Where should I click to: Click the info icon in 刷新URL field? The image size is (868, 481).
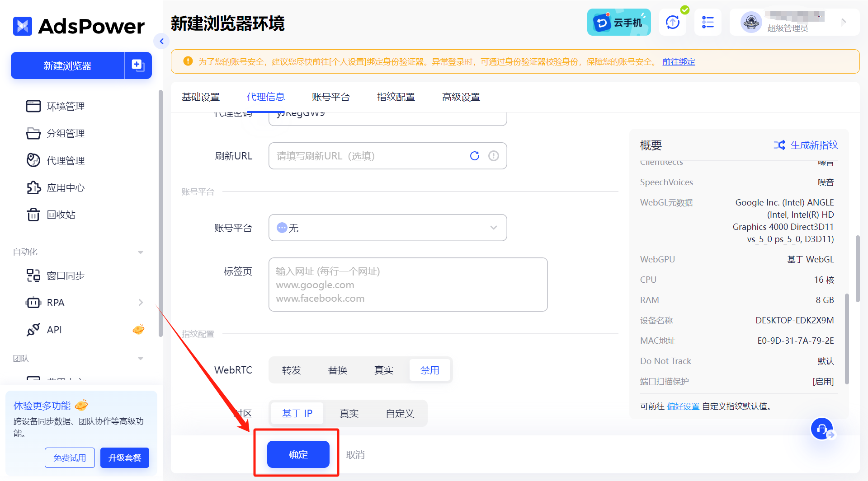[x=493, y=156]
